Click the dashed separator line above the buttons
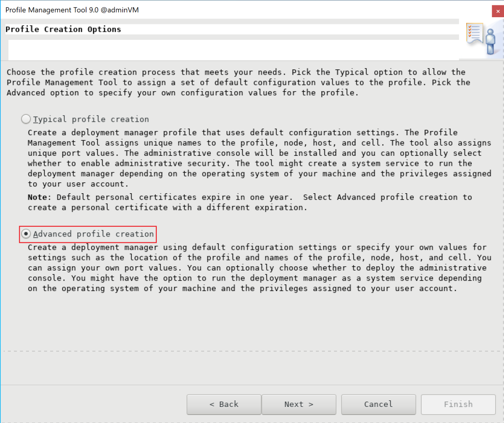The image size is (504, 423). point(252,351)
